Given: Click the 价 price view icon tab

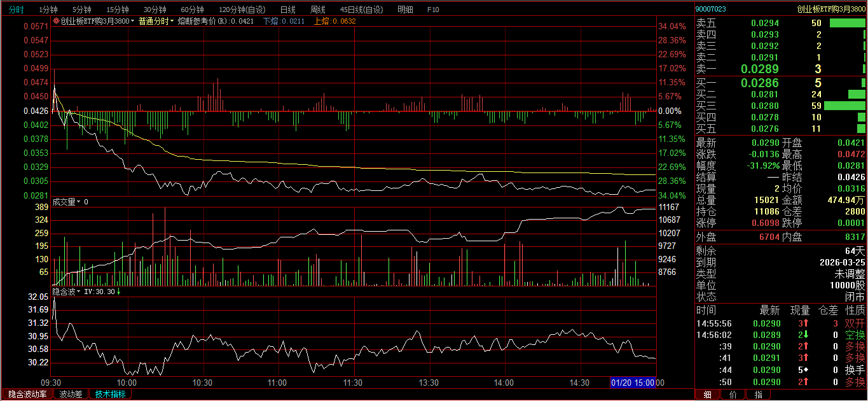Looking at the screenshot, I should tap(733, 395).
